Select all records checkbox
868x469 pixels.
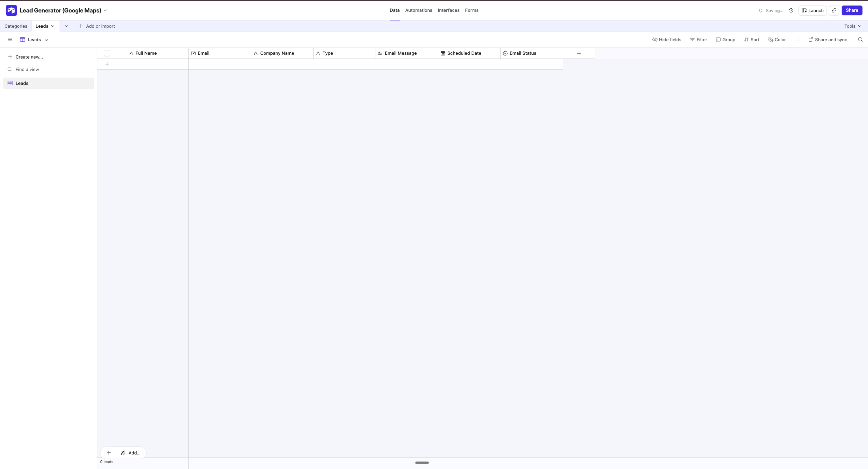click(107, 53)
